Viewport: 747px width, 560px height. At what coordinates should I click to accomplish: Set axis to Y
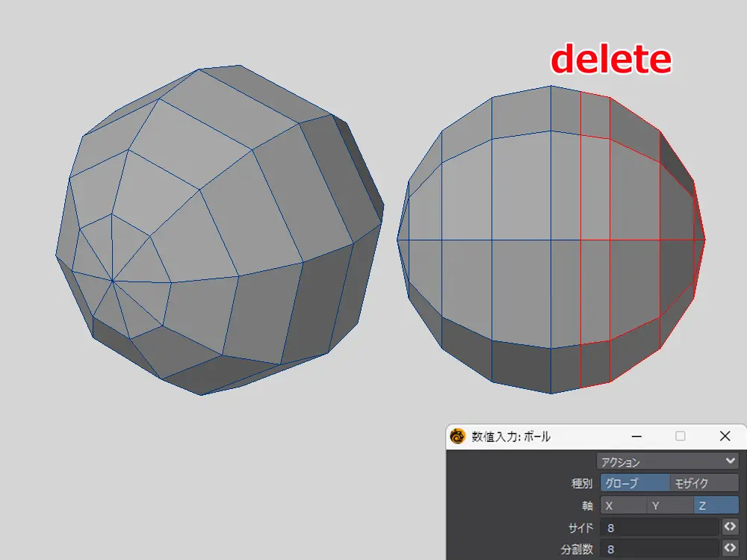point(669,505)
